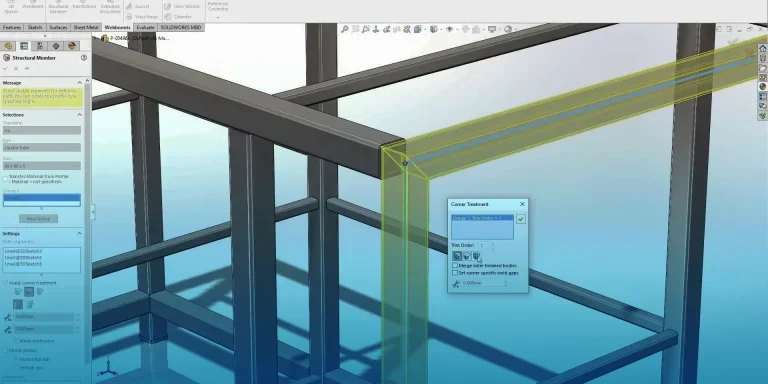
Task: Open the Standard dropdown
Action: click(42, 130)
